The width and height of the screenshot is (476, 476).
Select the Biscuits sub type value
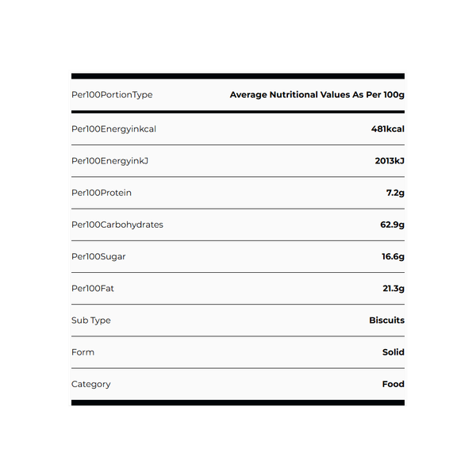(x=386, y=321)
